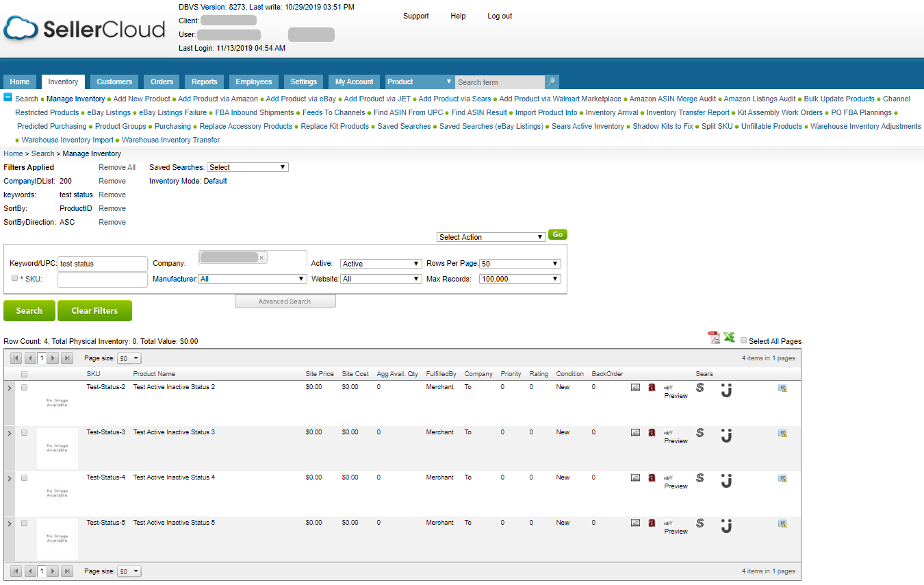Collapse the Inventory submenu with minus icon
Viewport: 924px width, 585px height.
tap(8, 97)
